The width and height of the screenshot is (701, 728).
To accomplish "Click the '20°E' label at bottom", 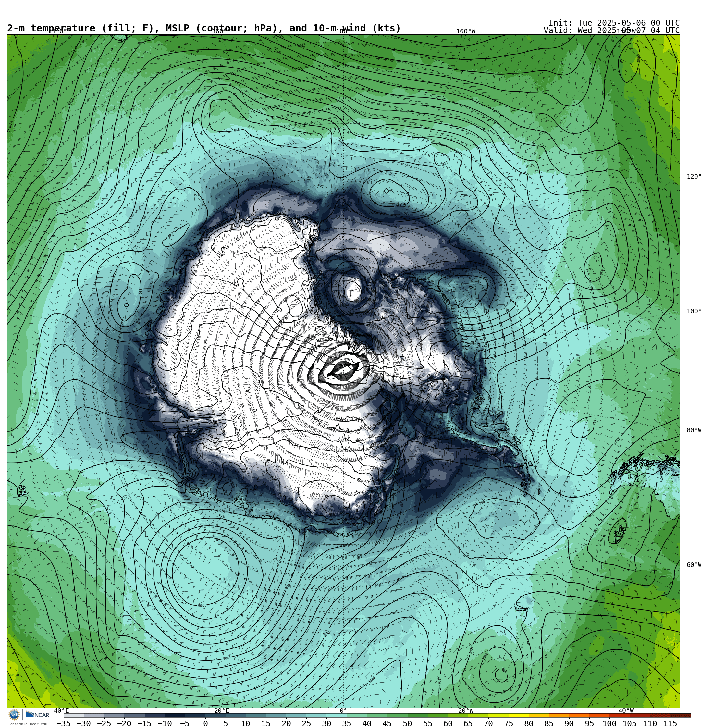I will tap(221, 710).
